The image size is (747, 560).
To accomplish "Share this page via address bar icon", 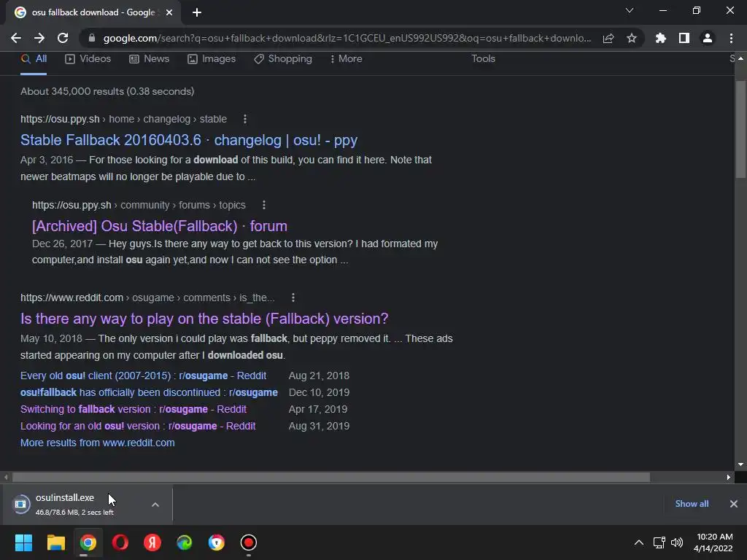I will pos(608,38).
